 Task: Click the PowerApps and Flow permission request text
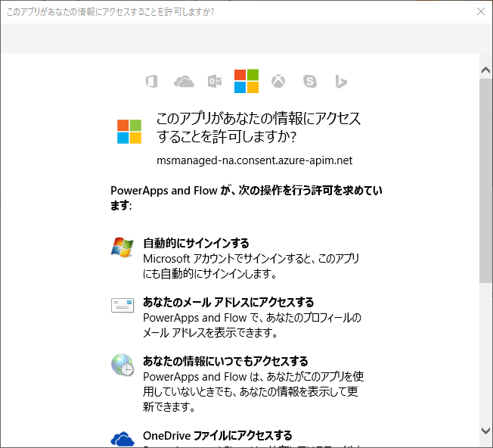click(x=246, y=198)
